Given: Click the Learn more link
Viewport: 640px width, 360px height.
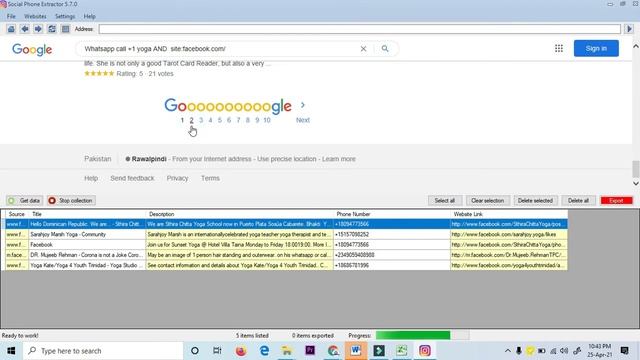Looking at the screenshot, I should 338,159.
